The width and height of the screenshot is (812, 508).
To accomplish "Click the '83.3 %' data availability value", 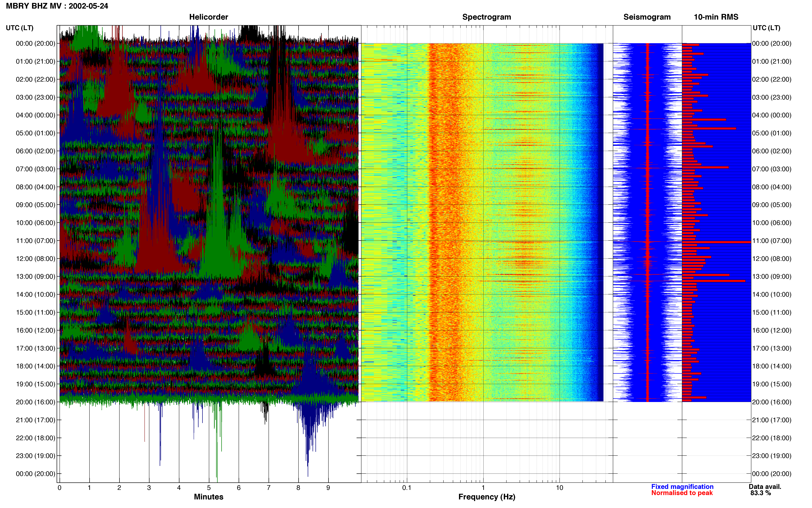I will coord(761,493).
